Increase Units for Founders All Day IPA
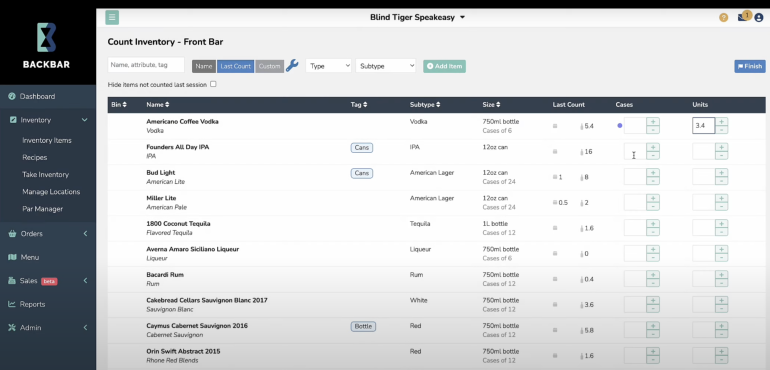The height and width of the screenshot is (370, 770). pos(721,147)
